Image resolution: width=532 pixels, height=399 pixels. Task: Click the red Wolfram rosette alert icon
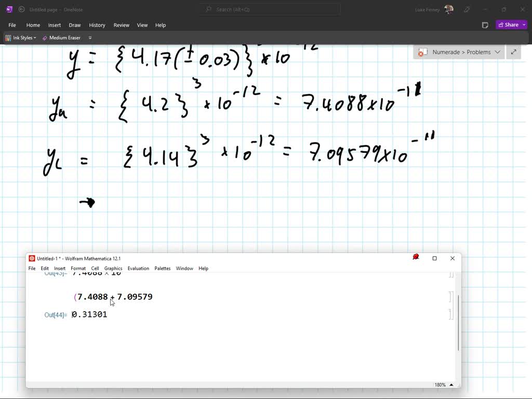[x=416, y=256]
